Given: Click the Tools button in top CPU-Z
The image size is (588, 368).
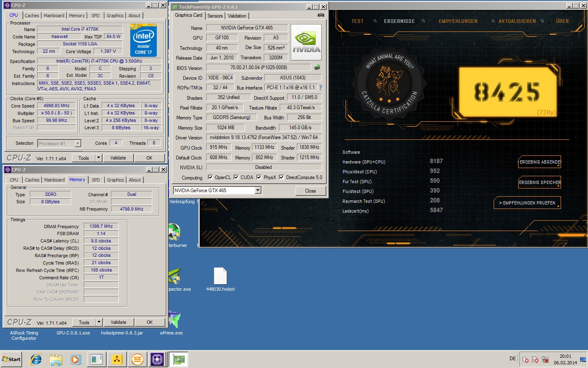Looking at the screenshot, I should (x=84, y=158).
